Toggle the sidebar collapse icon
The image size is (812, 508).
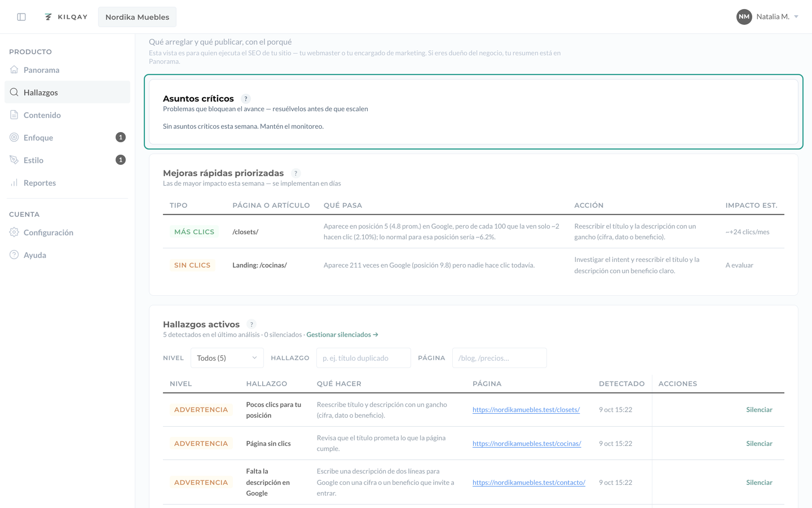(x=21, y=17)
